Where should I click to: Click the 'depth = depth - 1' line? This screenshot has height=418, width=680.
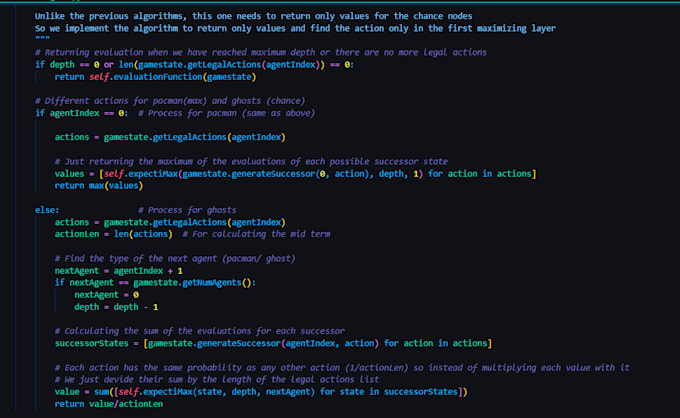(116, 307)
